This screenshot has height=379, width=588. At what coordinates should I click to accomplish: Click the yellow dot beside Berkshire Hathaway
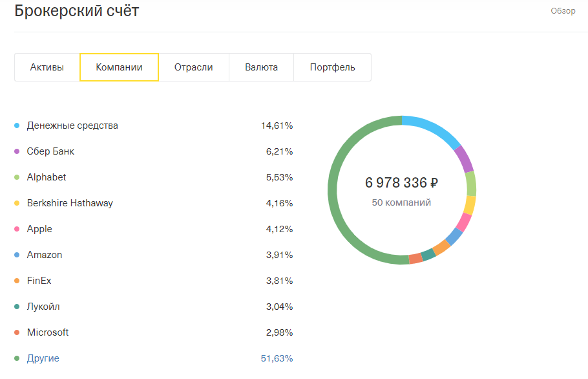tap(17, 203)
